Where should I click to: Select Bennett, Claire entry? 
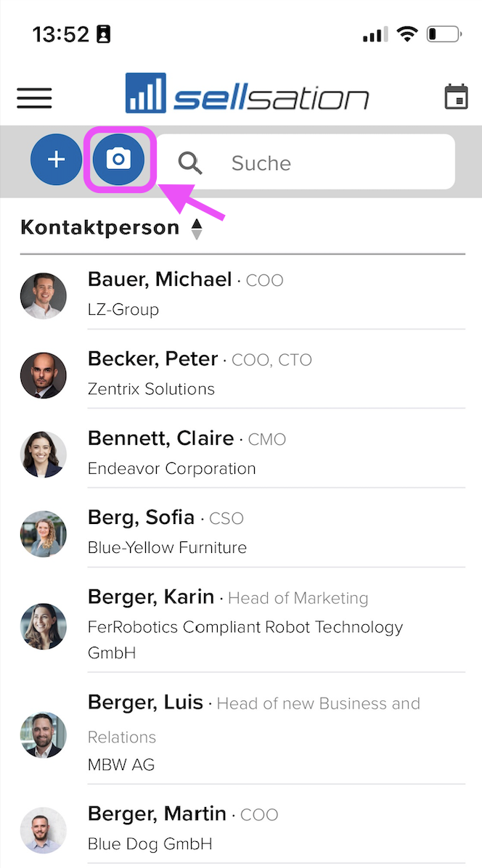click(242, 454)
